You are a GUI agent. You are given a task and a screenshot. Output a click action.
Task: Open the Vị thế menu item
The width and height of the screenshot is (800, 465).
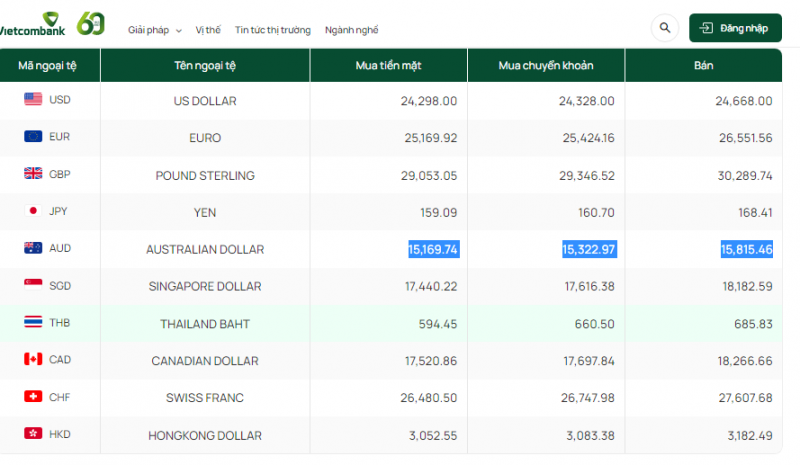208,30
